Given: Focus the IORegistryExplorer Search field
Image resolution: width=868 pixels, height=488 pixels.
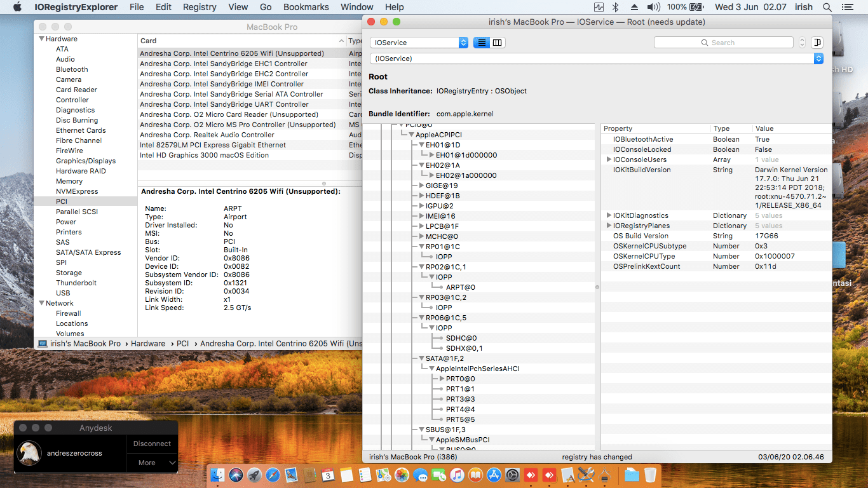Looking at the screenshot, I should pyautogui.click(x=724, y=43).
